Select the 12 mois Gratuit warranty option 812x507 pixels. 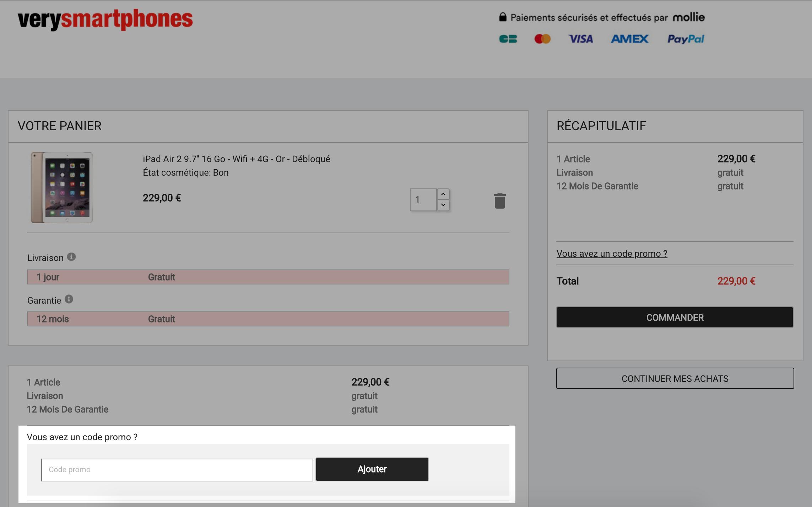pos(268,319)
